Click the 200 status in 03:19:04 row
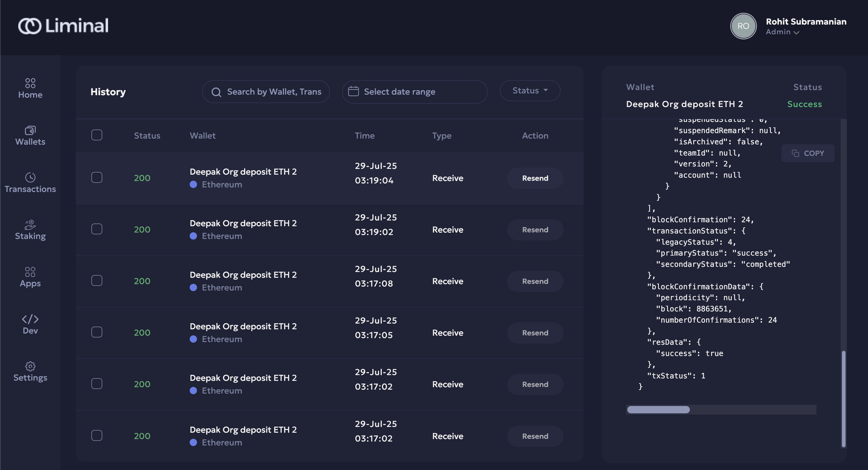The height and width of the screenshot is (470, 868). pos(142,178)
